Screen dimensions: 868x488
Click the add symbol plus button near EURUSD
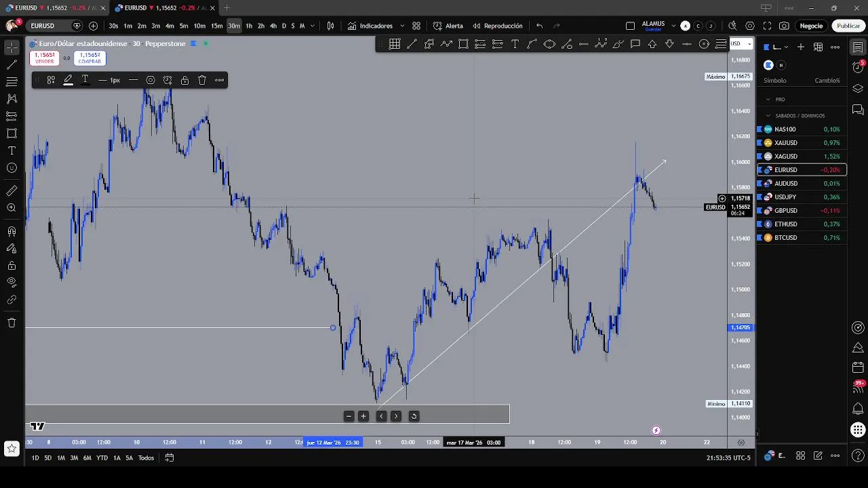pyautogui.click(x=93, y=26)
